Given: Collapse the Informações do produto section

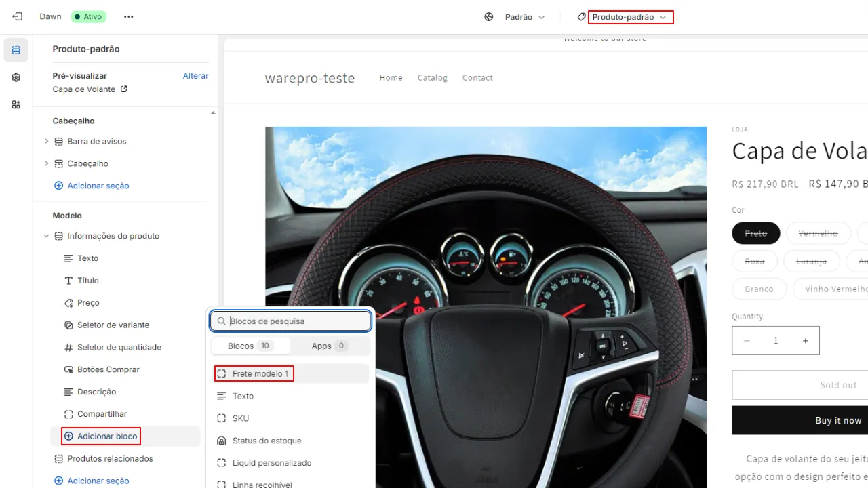Looking at the screenshot, I should [x=46, y=236].
